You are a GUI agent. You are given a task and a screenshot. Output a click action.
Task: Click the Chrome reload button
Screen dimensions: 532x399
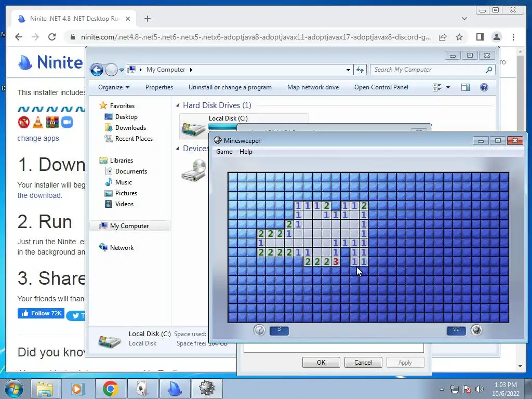click(x=52, y=37)
